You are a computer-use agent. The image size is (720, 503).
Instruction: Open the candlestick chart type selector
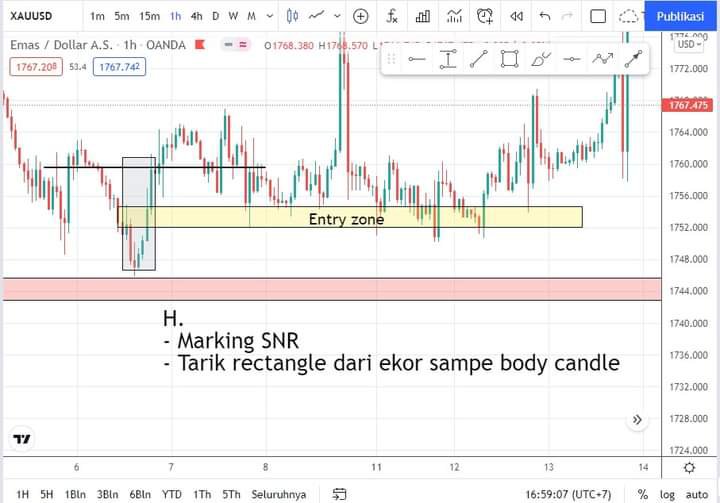(292, 16)
